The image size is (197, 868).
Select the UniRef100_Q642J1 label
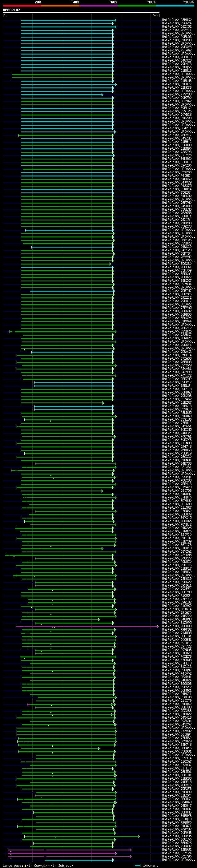(x=177, y=128)
